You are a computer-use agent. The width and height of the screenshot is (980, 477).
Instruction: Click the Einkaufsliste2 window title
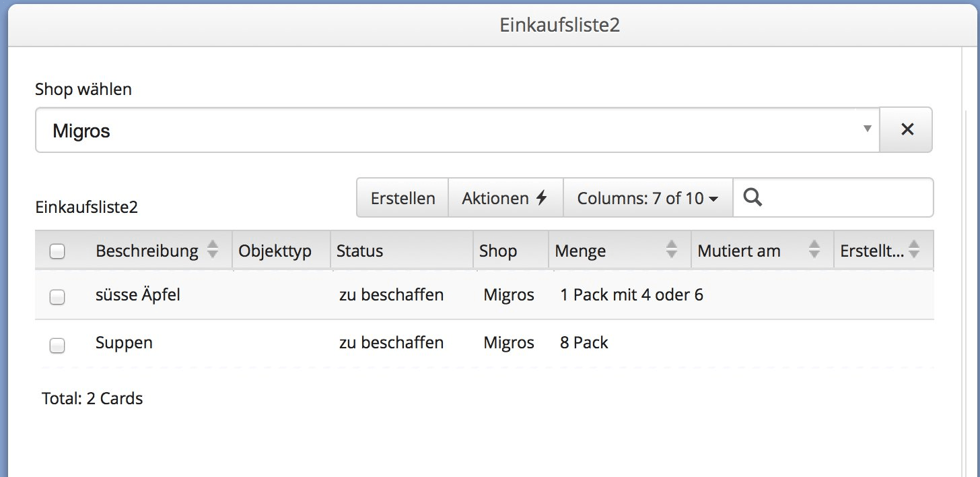(x=559, y=25)
